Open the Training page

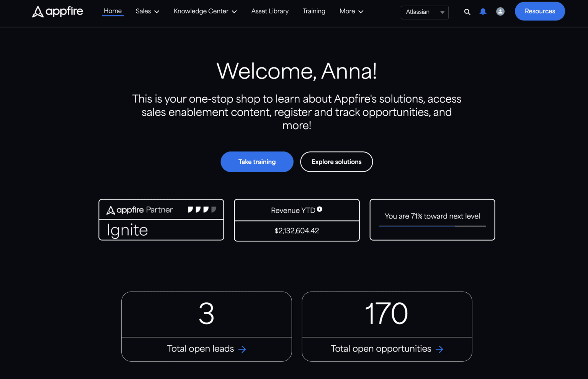(x=314, y=11)
